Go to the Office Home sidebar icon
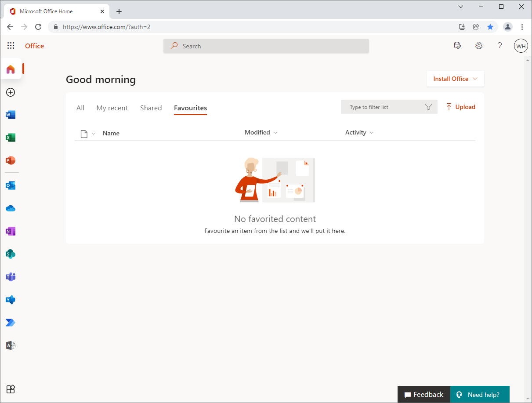532x403 pixels. [x=11, y=69]
